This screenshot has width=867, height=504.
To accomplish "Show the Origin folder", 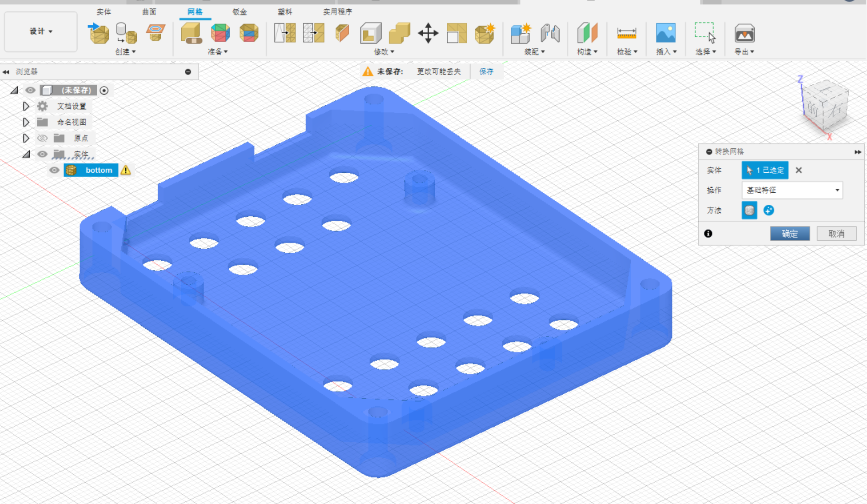I will (x=42, y=138).
